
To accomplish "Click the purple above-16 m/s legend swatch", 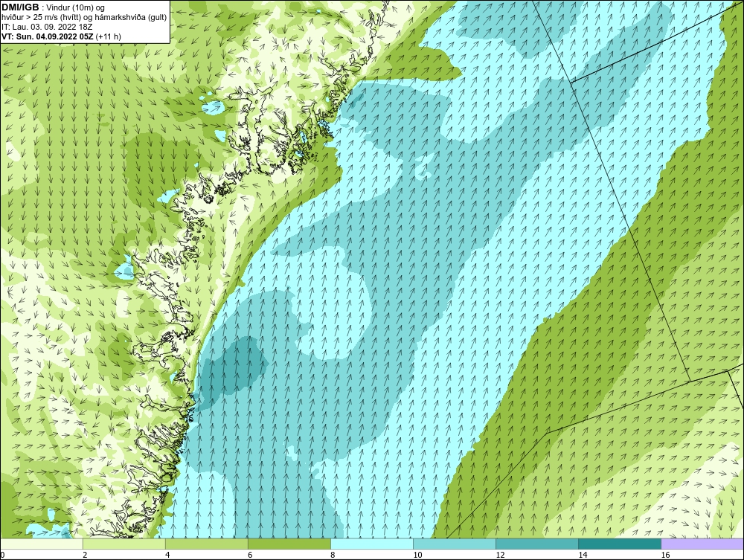I will pos(702,544).
